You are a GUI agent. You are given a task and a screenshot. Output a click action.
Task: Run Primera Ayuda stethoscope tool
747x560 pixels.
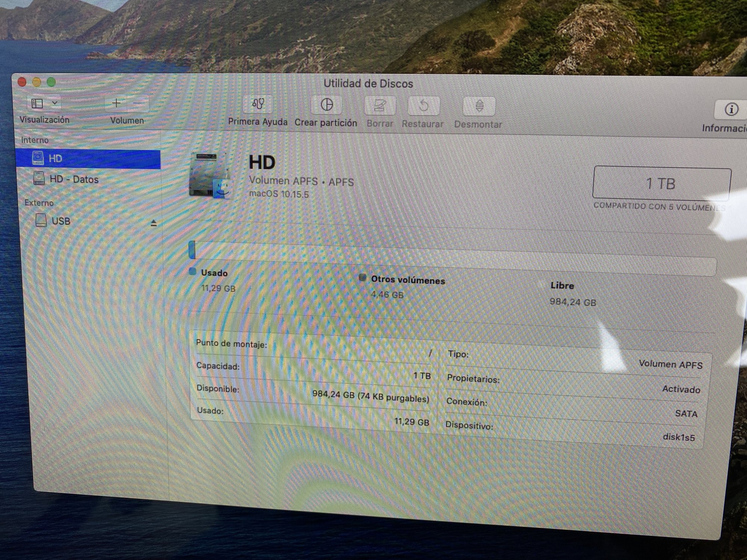258,104
